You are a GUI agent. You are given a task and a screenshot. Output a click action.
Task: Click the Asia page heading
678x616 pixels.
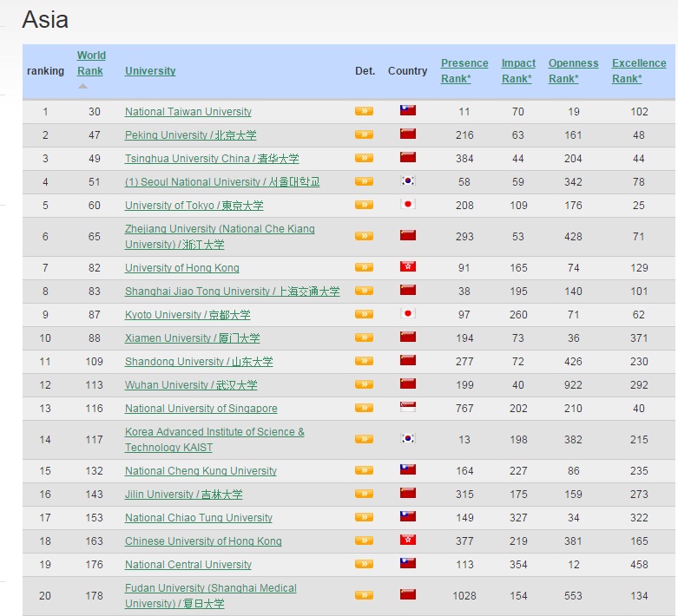tap(45, 19)
